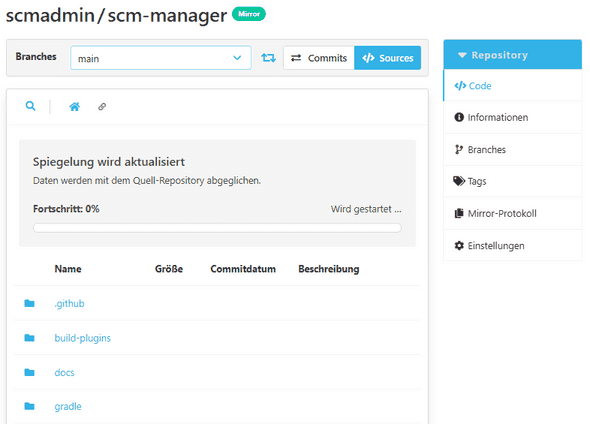Open the main branch dropdown
Viewport: 590px width, 424px height.
161,58
